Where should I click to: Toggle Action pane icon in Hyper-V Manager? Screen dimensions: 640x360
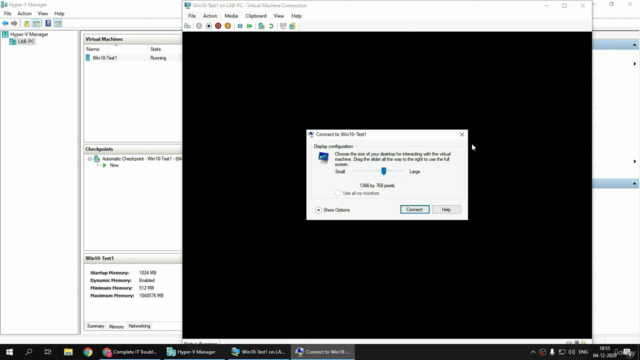(58, 24)
